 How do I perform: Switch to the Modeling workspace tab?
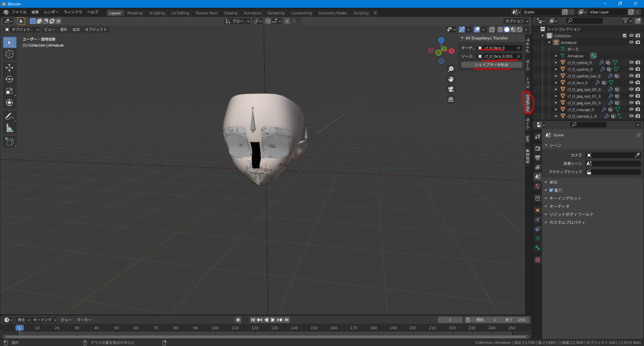(135, 13)
